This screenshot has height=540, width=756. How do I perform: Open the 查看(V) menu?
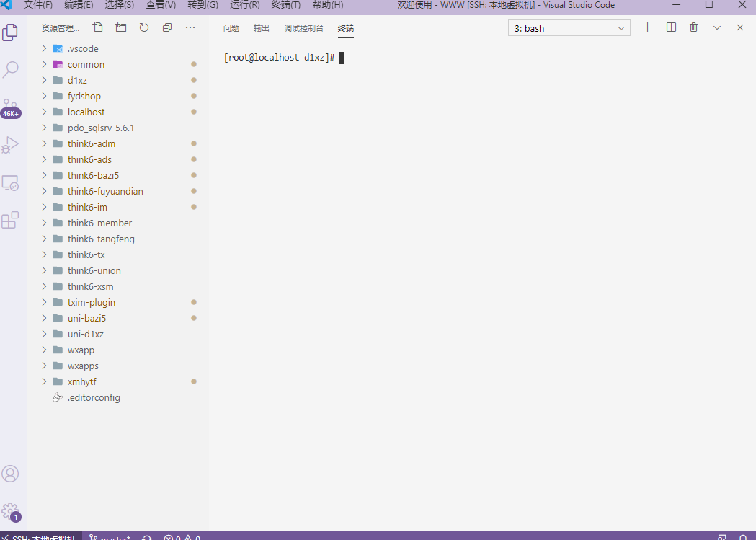(x=161, y=5)
